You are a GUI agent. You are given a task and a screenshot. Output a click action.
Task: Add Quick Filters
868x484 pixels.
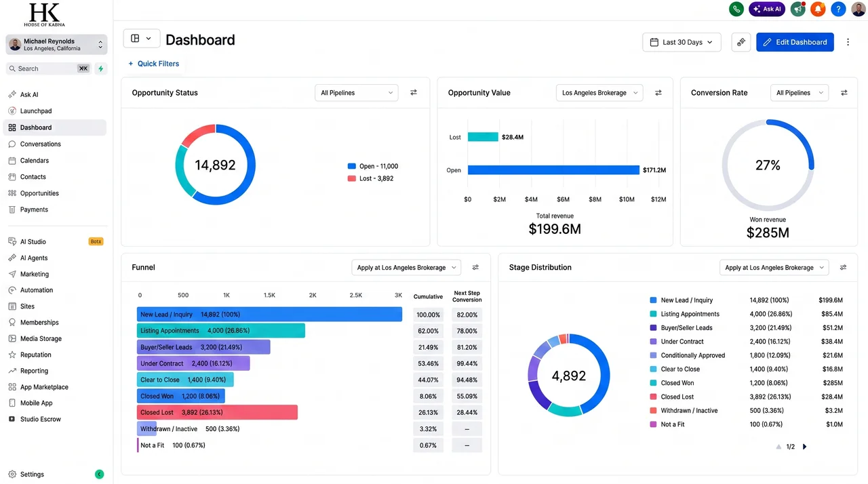154,64
